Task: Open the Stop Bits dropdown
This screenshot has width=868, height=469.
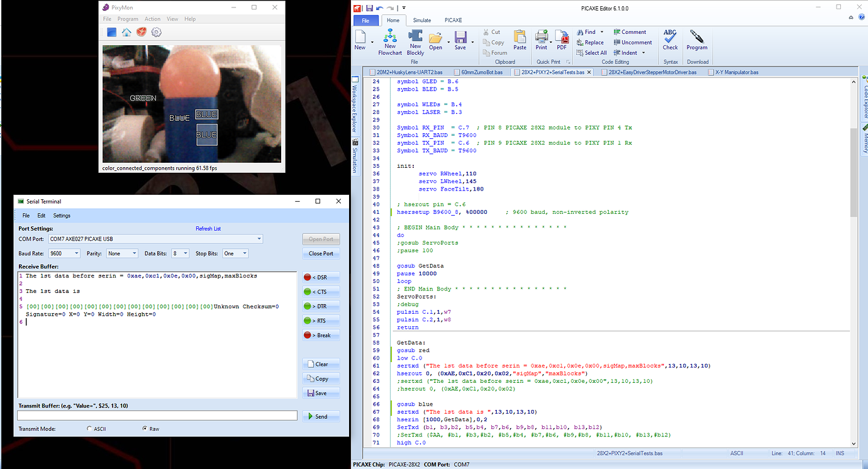Action: click(x=245, y=253)
